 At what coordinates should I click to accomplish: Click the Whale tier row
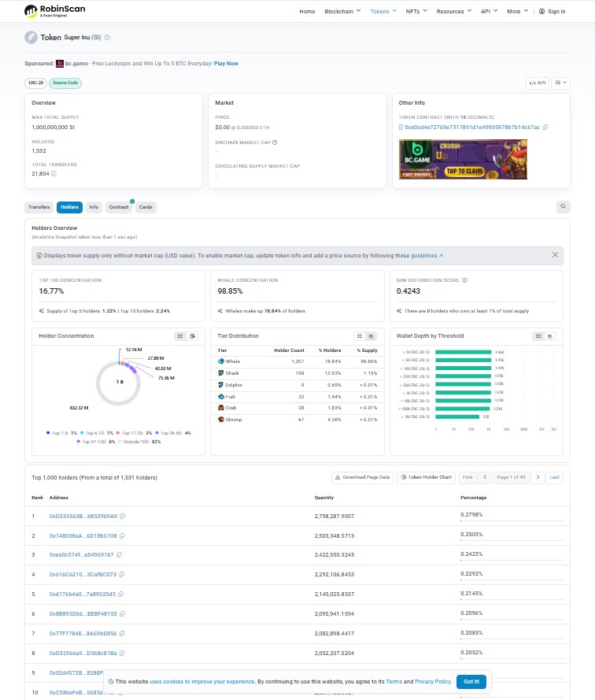(297, 361)
